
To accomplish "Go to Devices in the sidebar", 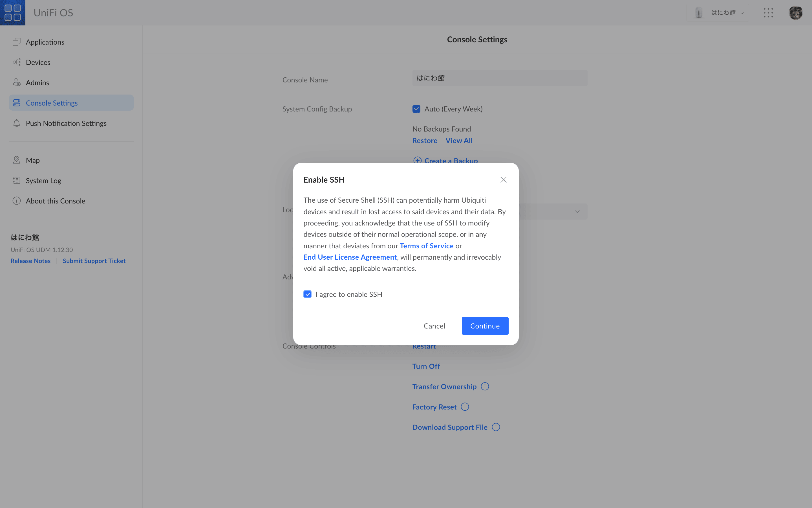I will tap(71, 62).
